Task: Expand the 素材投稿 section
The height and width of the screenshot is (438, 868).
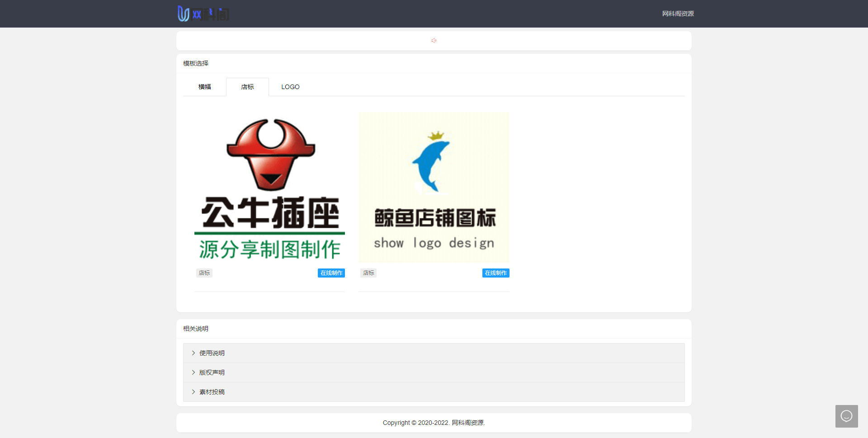Action: [434, 392]
